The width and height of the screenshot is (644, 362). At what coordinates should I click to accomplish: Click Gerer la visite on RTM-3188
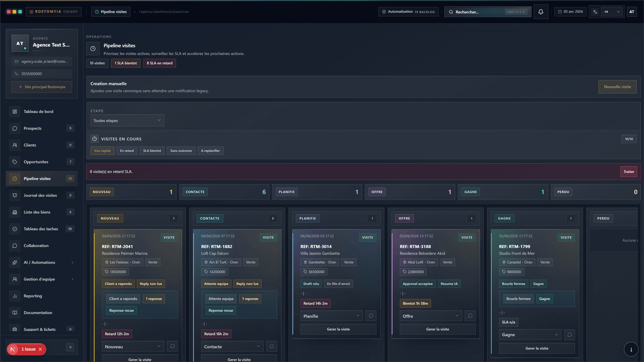[x=438, y=329]
